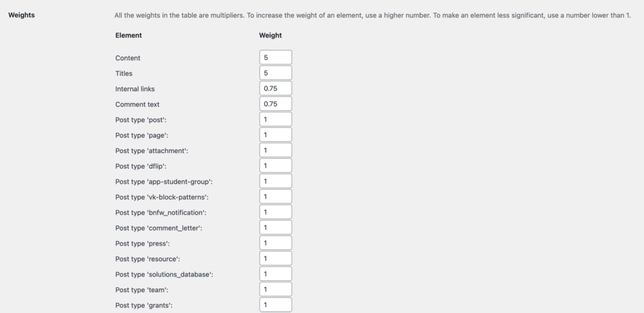Focus the 'bnfw_notification' weight input
This screenshot has height=313, width=644.
[x=275, y=212]
